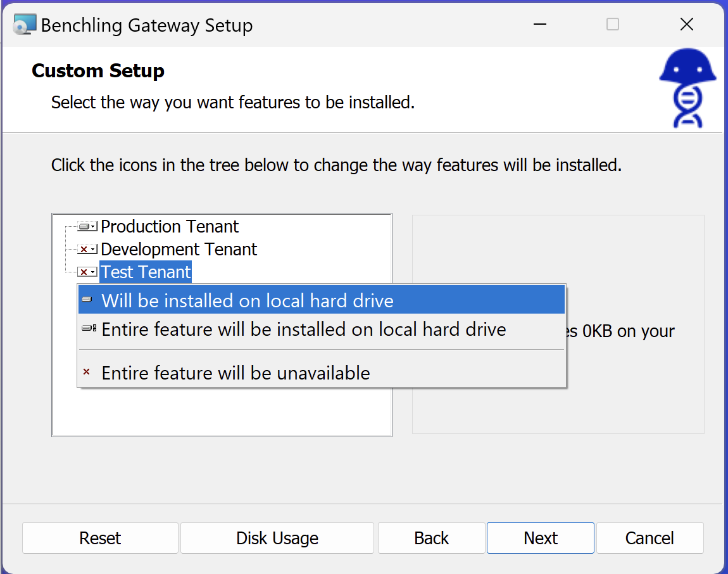Open Development Tenant red X state icon
Viewport: 728px width, 574px height.
[87, 250]
